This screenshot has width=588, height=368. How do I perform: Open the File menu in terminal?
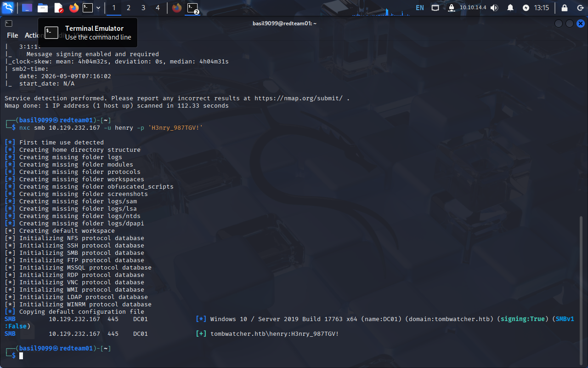[12, 35]
